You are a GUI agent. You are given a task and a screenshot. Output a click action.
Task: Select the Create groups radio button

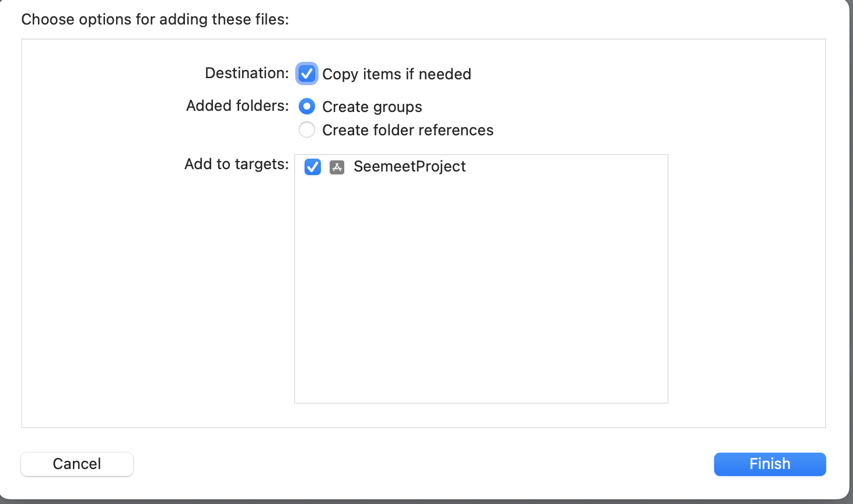click(307, 107)
